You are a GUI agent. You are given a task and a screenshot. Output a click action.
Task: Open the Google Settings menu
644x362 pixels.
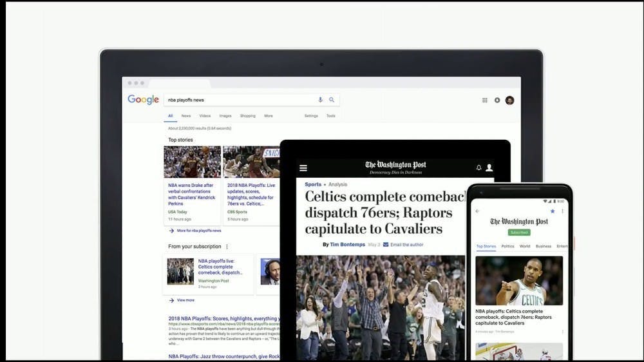(x=311, y=116)
